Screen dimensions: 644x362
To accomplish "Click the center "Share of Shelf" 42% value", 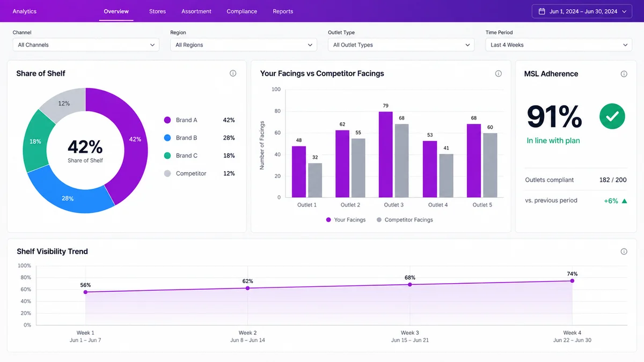I will tap(85, 147).
